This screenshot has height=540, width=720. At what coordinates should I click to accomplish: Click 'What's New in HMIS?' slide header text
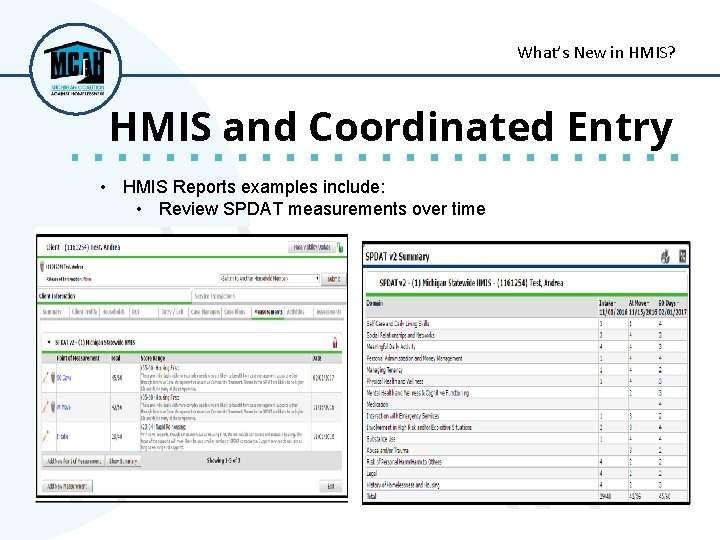coord(596,52)
